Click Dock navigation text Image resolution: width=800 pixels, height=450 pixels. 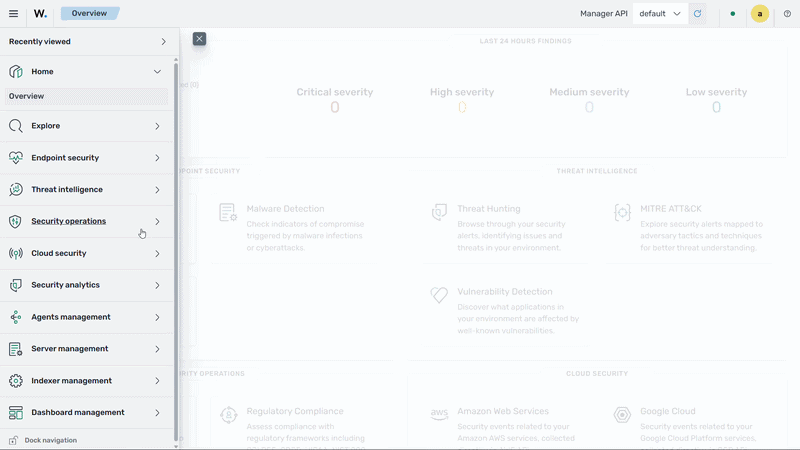click(x=51, y=440)
